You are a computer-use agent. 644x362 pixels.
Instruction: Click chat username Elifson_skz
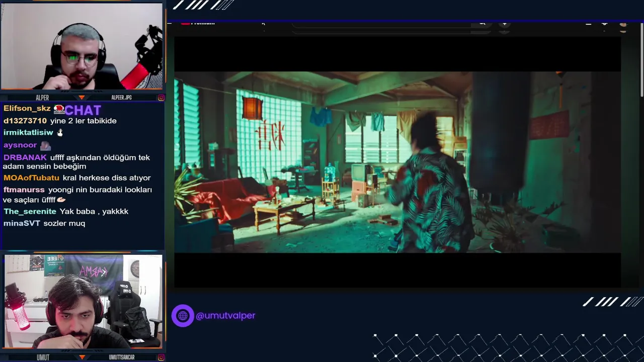tap(27, 109)
